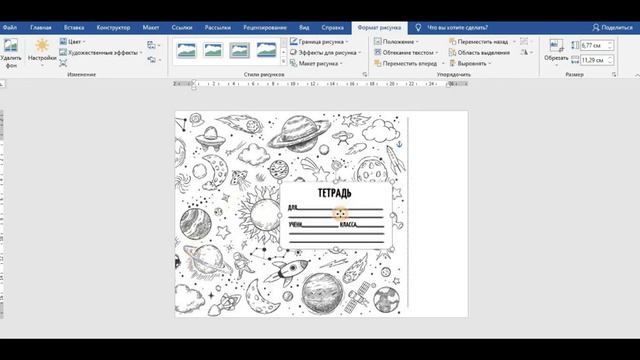The image size is (640, 360).
Task: Expand the Переместить назад arrow
Action: [x=514, y=42]
